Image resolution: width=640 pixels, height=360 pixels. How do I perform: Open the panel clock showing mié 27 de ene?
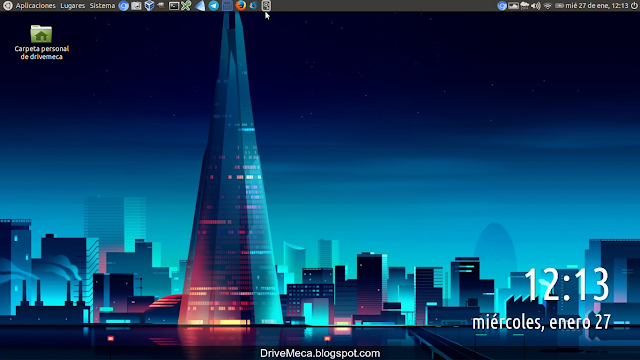click(597, 6)
